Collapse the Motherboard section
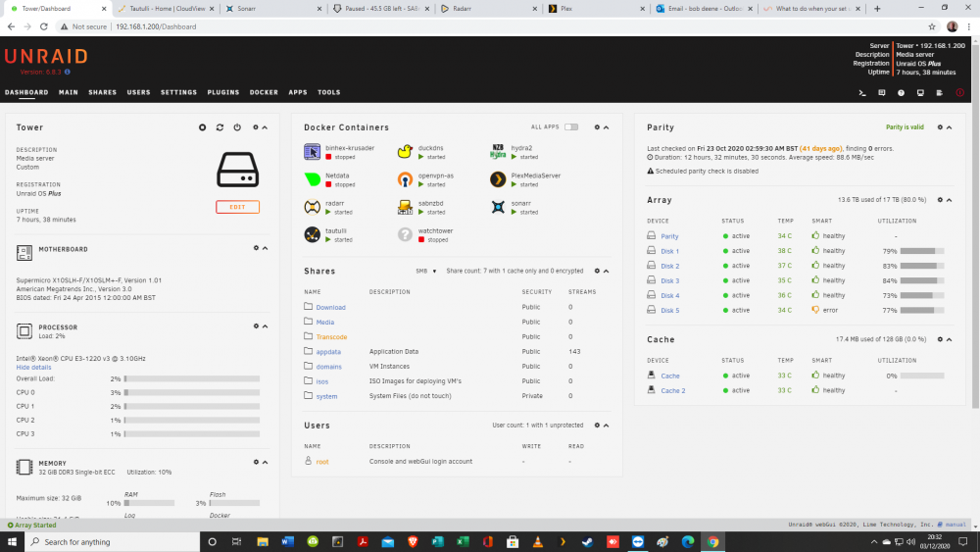The height and width of the screenshot is (552, 980). click(265, 248)
